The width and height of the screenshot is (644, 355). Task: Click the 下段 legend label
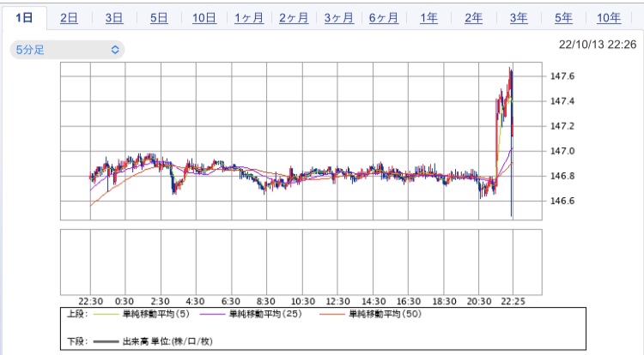77,341
